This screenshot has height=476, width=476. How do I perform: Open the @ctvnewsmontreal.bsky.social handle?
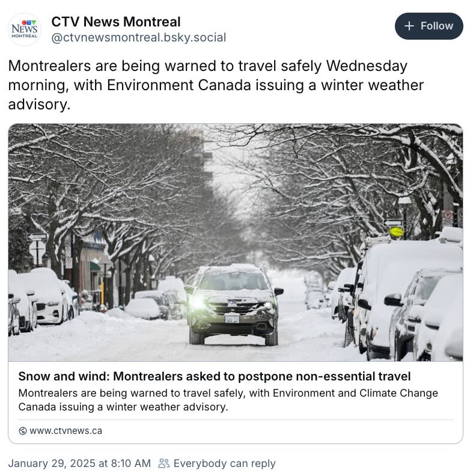point(139,38)
